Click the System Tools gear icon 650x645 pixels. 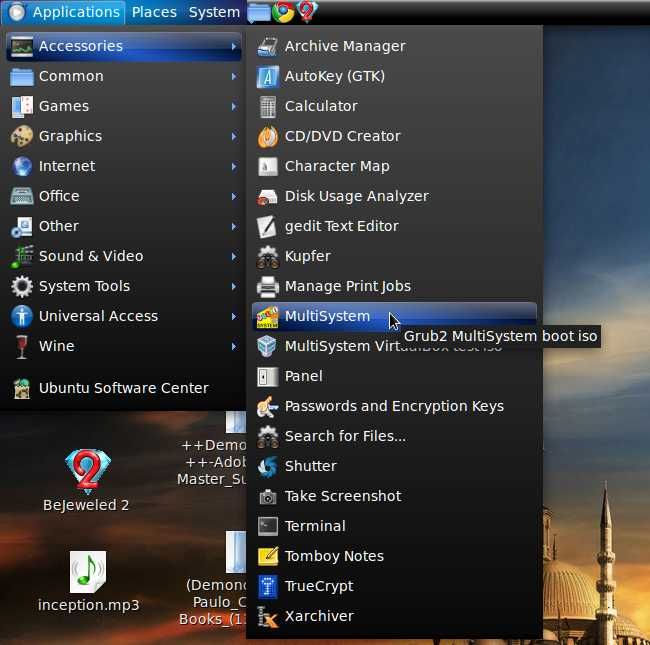click(x=22, y=286)
